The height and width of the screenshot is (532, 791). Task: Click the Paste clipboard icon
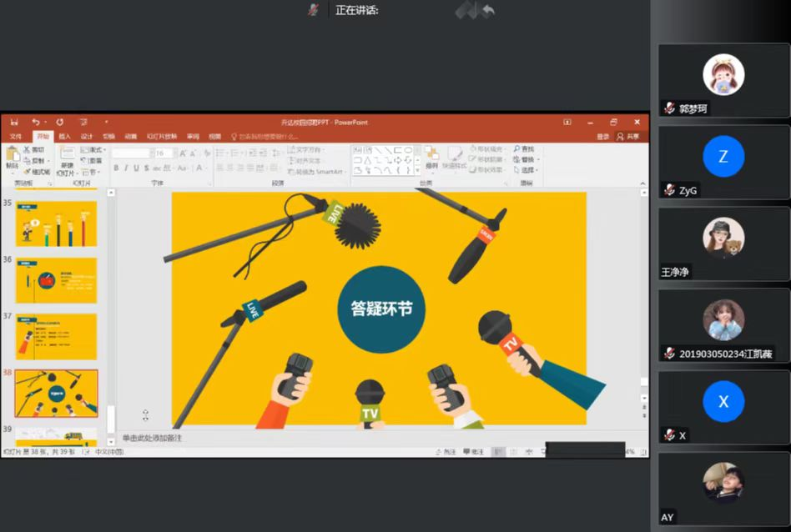12,154
